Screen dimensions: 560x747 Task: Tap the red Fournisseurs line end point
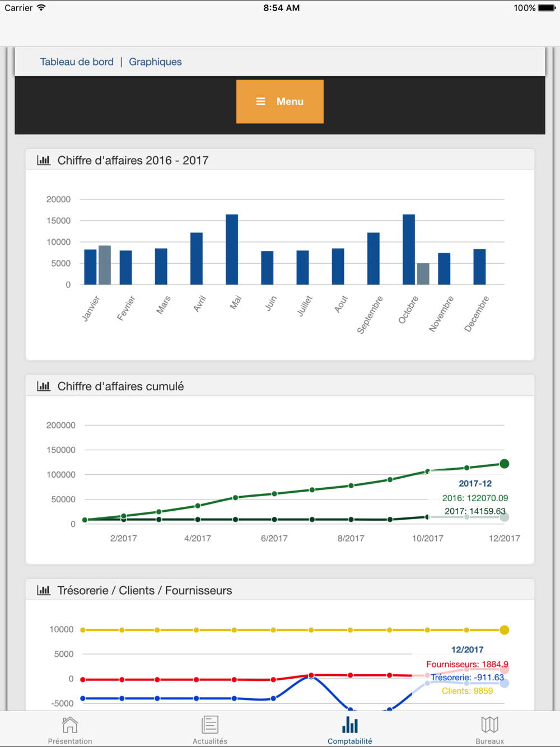pyautogui.click(x=505, y=670)
